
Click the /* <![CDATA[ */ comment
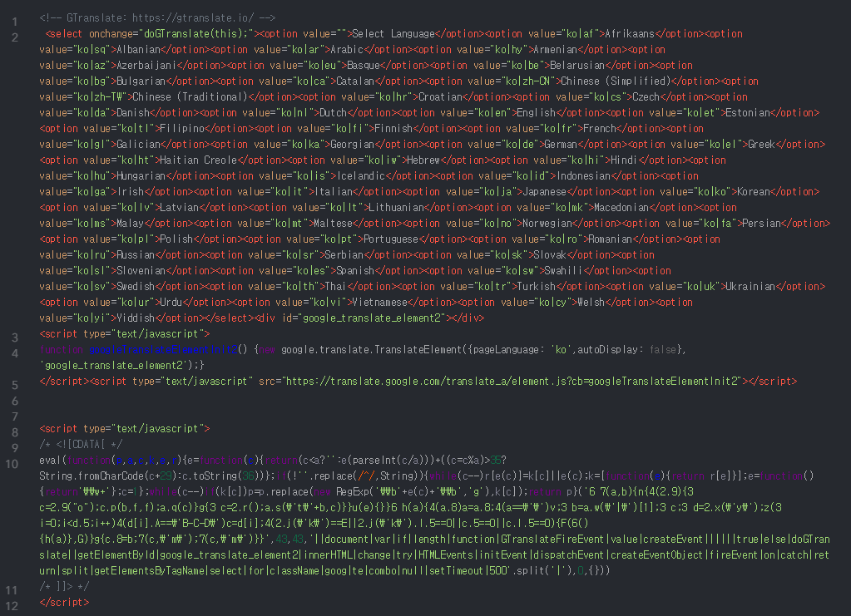pyautogui.click(x=81, y=444)
